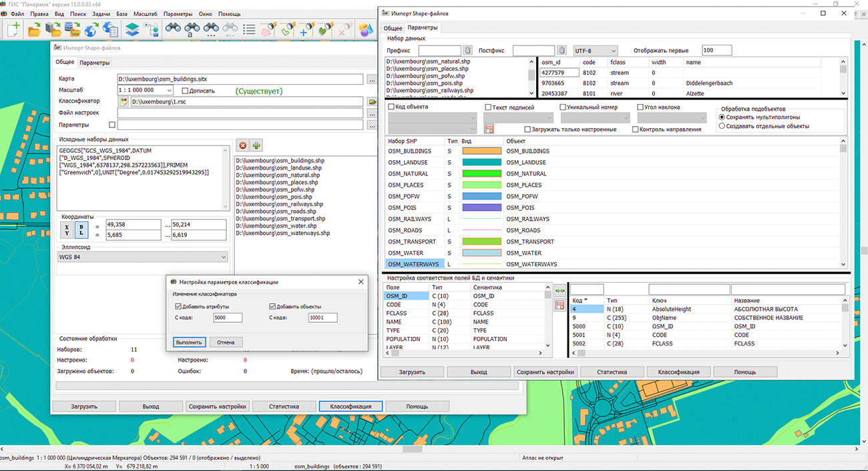Switch to the Общее tab in right dialog
Screen dimensions: 868x471
click(393, 28)
